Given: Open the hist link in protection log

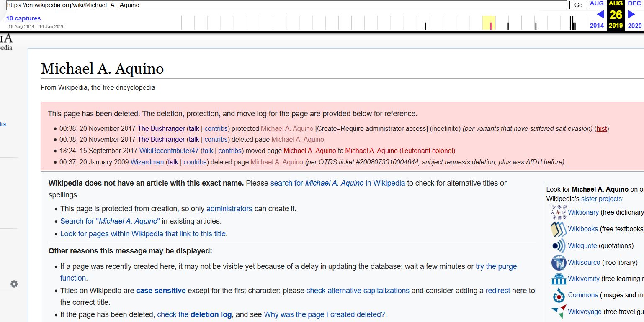Looking at the screenshot, I should pos(602,128).
